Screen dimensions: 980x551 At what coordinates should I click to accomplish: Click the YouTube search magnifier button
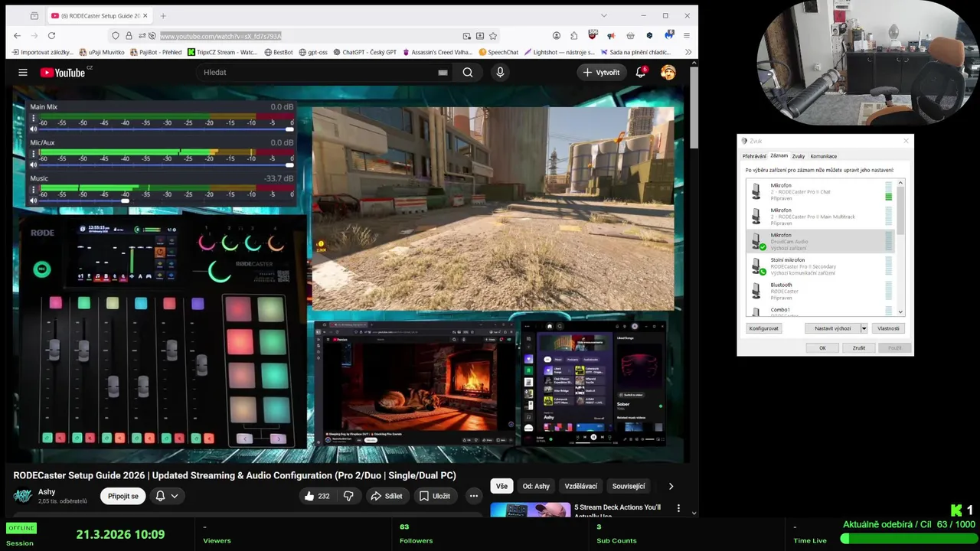click(468, 72)
